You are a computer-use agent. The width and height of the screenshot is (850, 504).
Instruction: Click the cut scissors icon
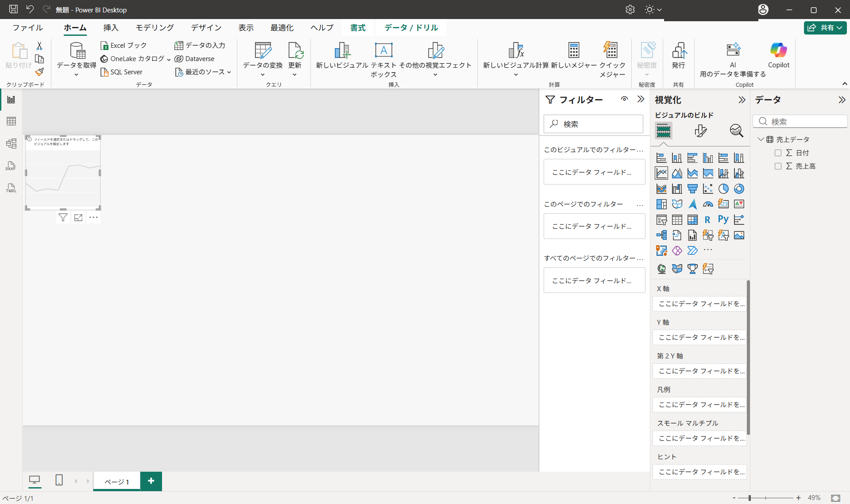point(39,46)
